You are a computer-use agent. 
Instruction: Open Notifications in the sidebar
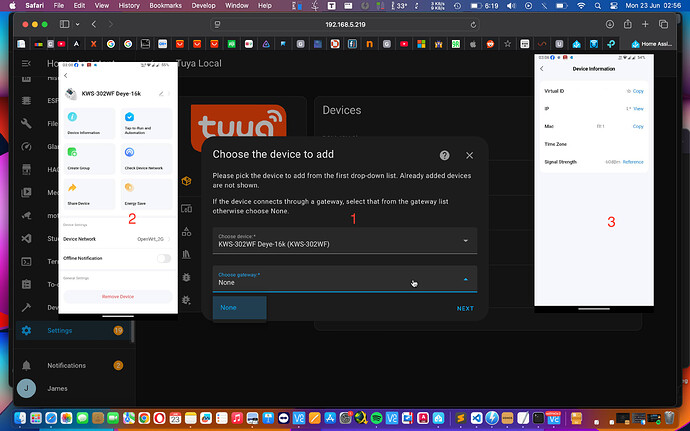pyautogui.click(x=66, y=365)
